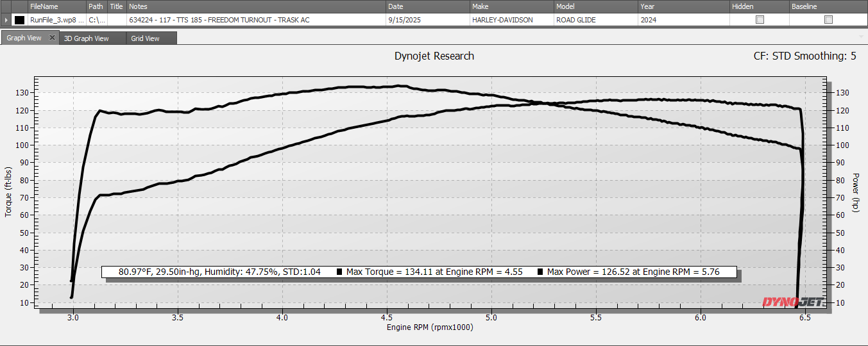This screenshot has height=346, width=868.
Task: Click the Torque (ft-lbs) axis label
Action: pyautogui.click(x=9, y=191)
